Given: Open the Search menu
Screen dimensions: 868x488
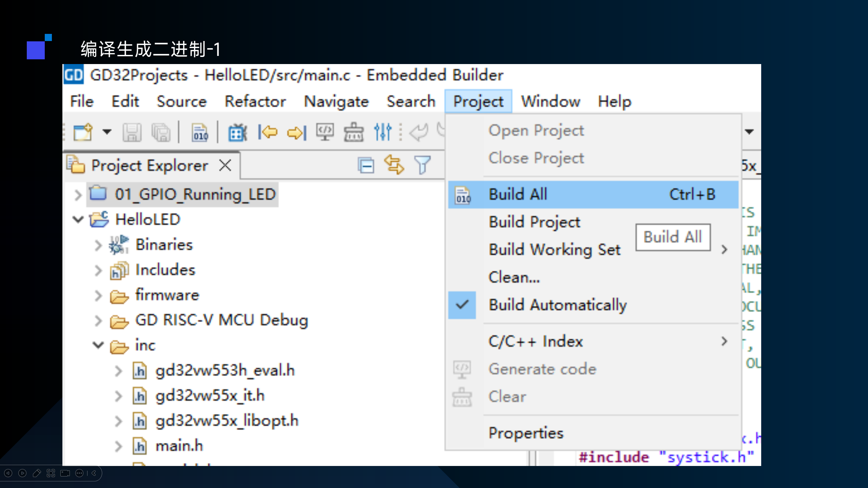Looking at the screenshot, I should pos(411,101).
